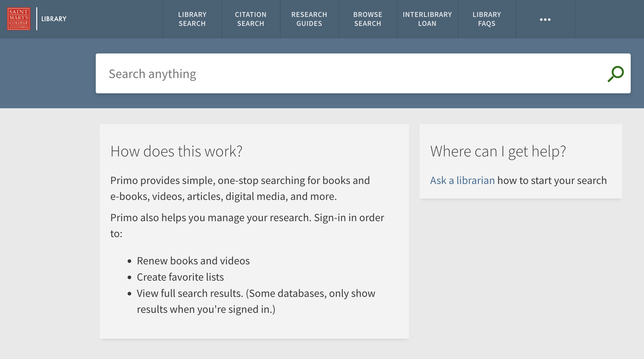The image size is (644, 359).
Task: Open Research Guides from the navigation bar
Action: click(309, 19)
